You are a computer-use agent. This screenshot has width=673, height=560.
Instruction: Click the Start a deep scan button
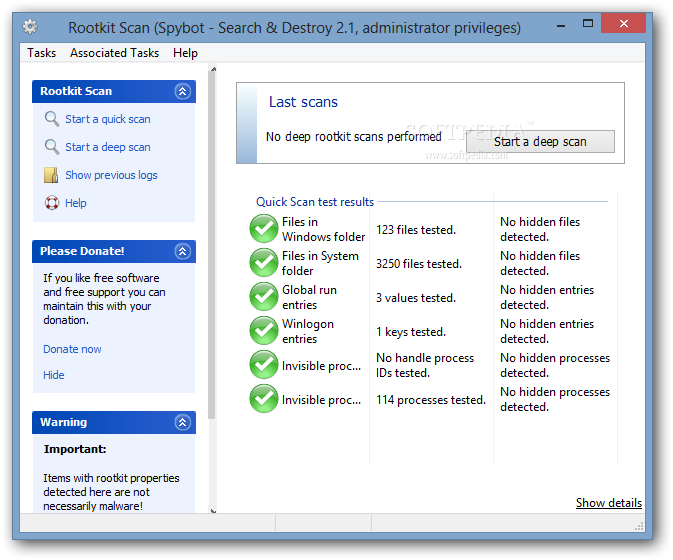coord(540,142)
